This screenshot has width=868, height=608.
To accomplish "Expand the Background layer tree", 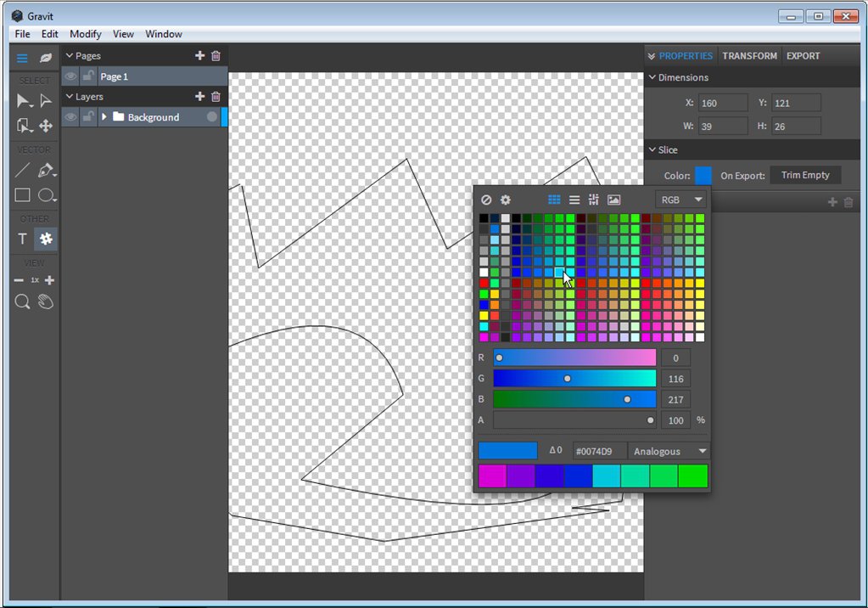I will [104, 117].
